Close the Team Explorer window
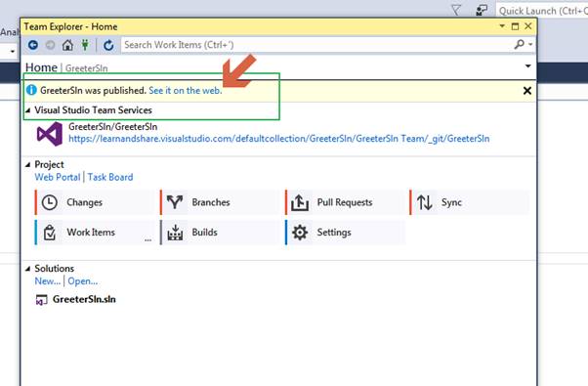 pyautogui.click(x=528, y=26)
